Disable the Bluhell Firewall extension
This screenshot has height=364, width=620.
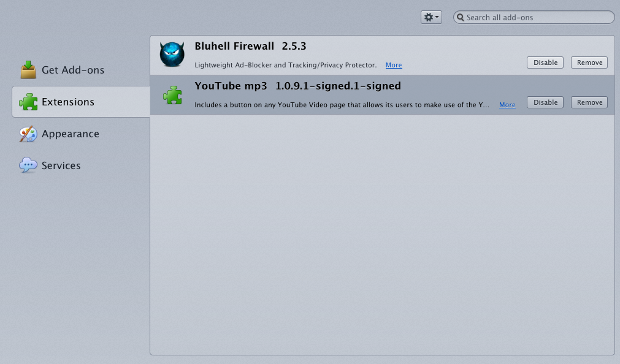click(545, 63)
